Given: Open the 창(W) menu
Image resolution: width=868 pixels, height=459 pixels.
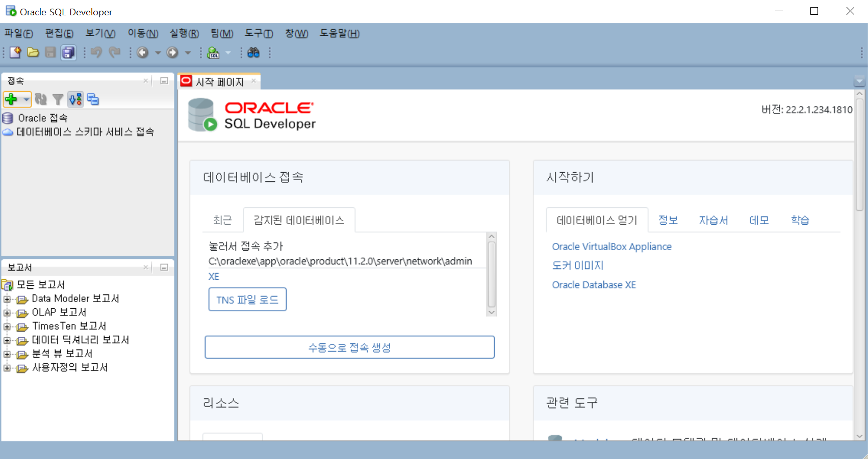Looking at the screenshot, I should tap(297, 34).
